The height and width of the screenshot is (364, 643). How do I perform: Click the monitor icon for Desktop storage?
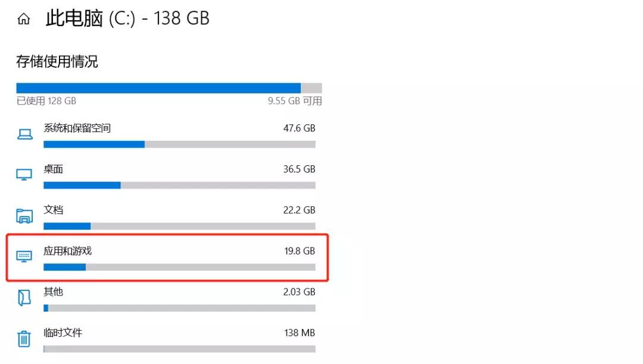[x=24, y=175]
